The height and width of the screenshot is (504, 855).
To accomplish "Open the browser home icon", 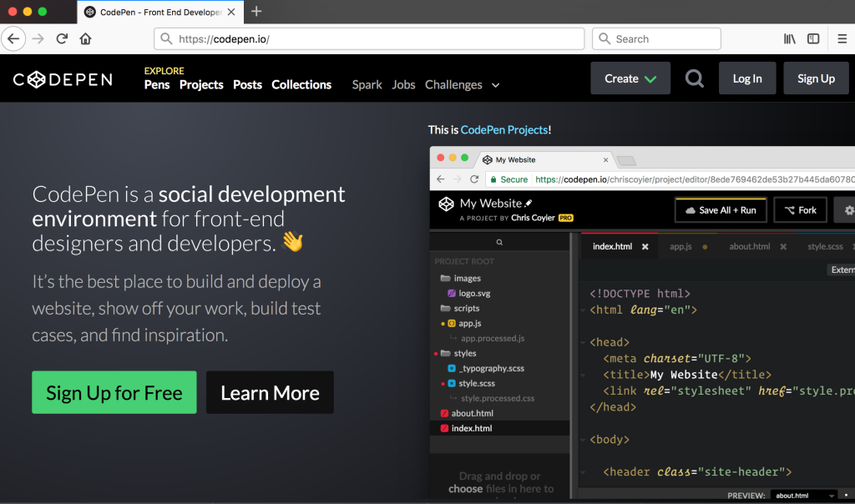I will [86, 38].
